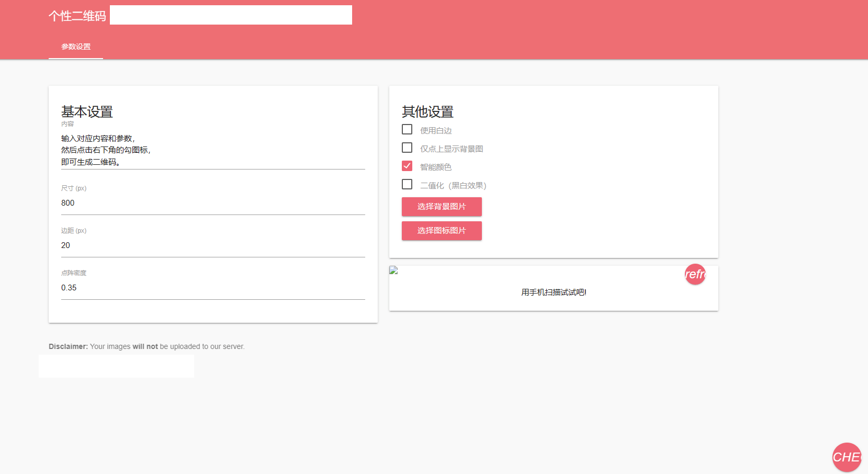Click the 尺寸 (px) field showing 800
Viewport: 868px width, 474px height.
(213, 203)
